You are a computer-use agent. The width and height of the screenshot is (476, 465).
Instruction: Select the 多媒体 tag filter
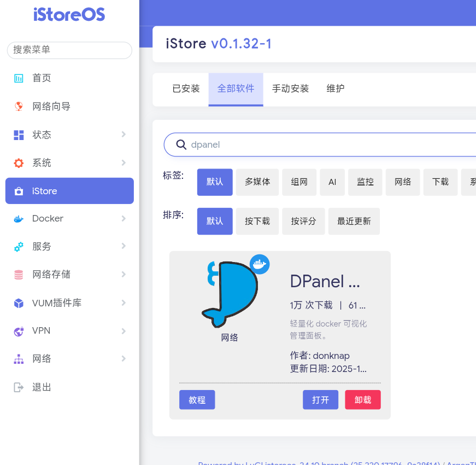[257, 182]
